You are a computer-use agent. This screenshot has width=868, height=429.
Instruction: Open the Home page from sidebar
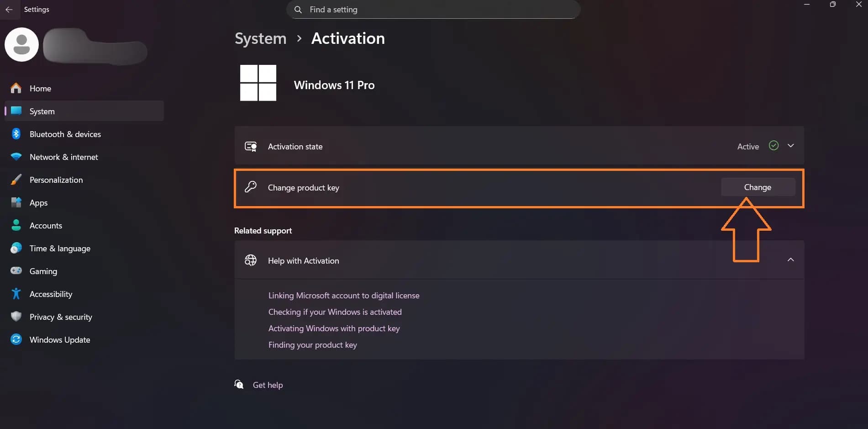(84, 88)
